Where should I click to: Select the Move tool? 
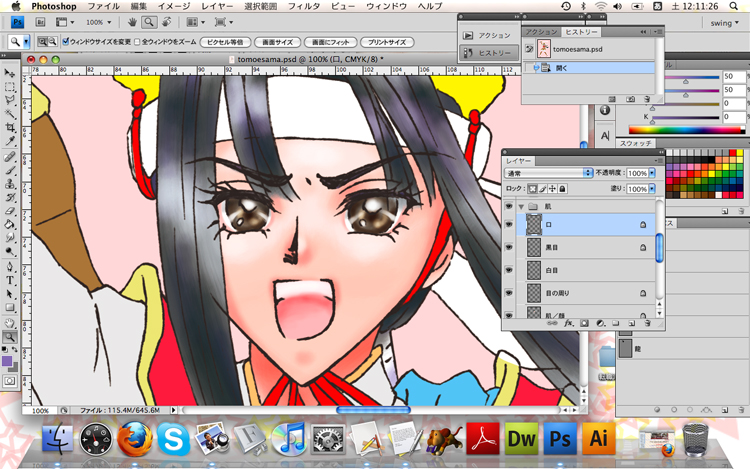click(x=10, y=73)
